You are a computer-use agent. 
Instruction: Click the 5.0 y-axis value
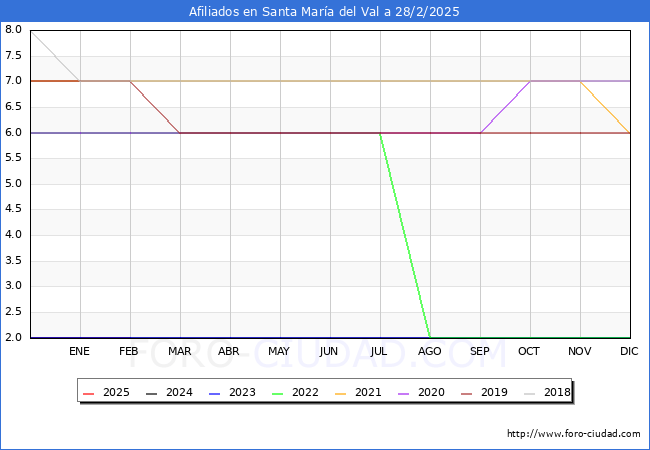[x=13, y=183]
